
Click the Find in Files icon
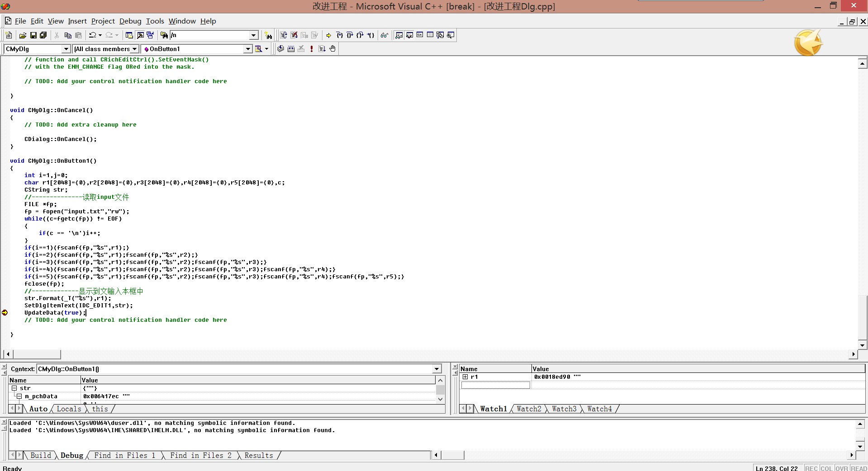point(164,35)
